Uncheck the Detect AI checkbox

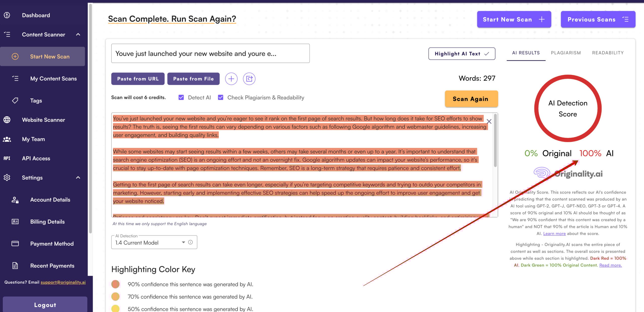181,97
